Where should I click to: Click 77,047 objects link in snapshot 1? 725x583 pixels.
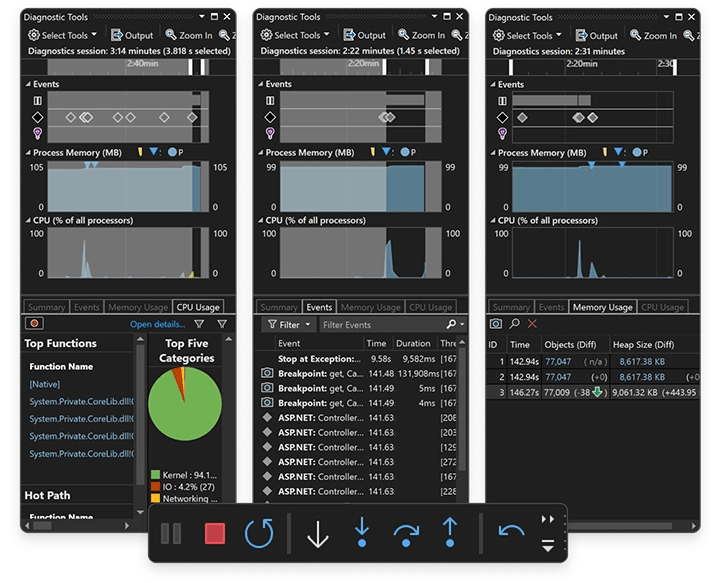point(558,362)
